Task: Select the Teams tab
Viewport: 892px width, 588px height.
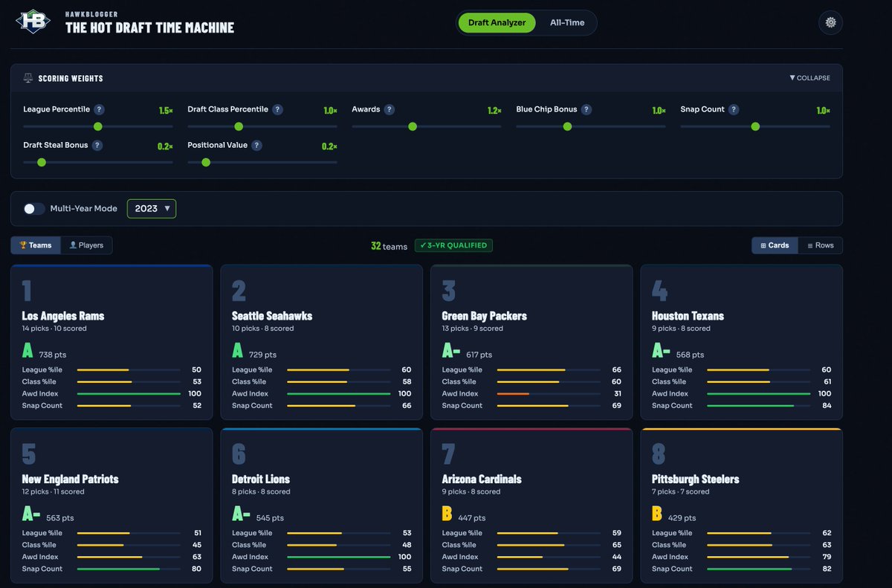Action: pos(36,245)
